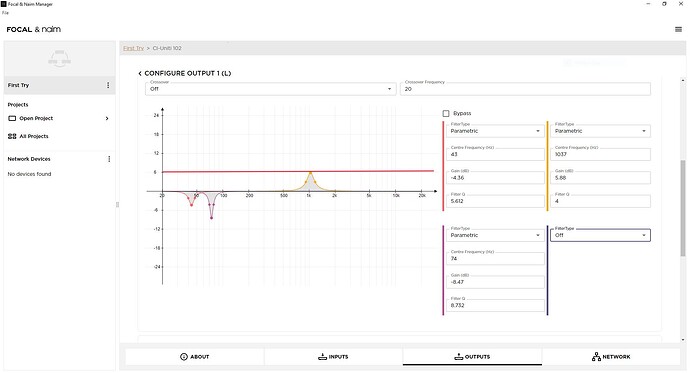Open Network Devices options menu
690x373 pixels.
pyautogui.click(x=109, y=159)
